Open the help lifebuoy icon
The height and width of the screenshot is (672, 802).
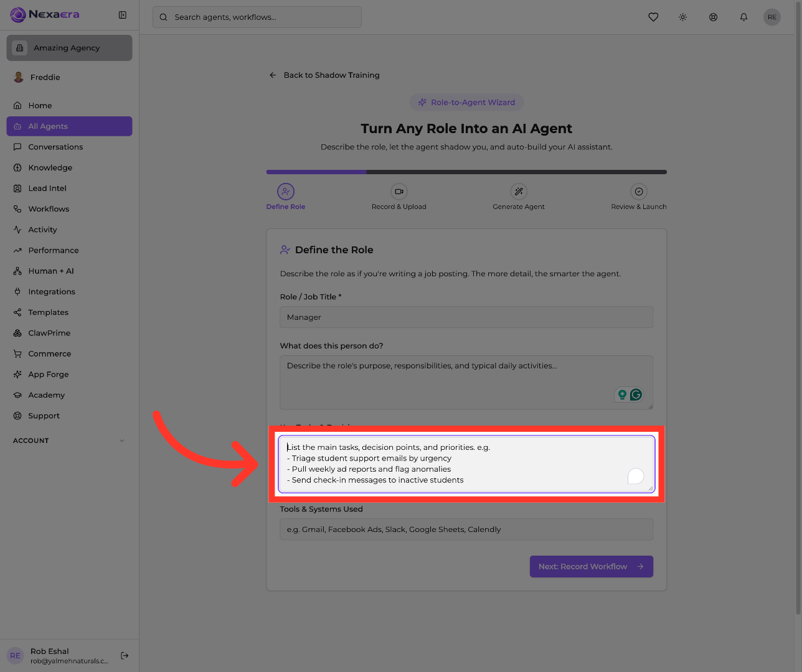coord(714,17)
